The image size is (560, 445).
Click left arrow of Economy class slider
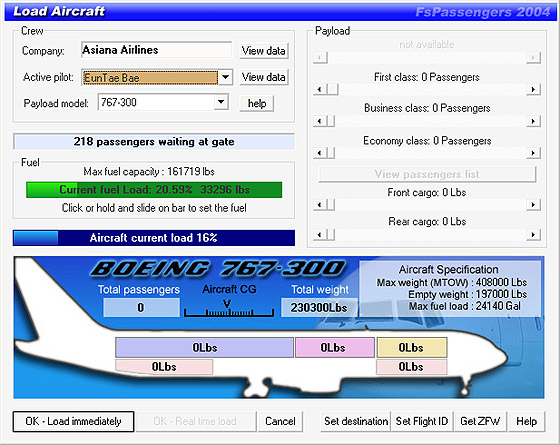pyautogui.click(x=320, y=153)
